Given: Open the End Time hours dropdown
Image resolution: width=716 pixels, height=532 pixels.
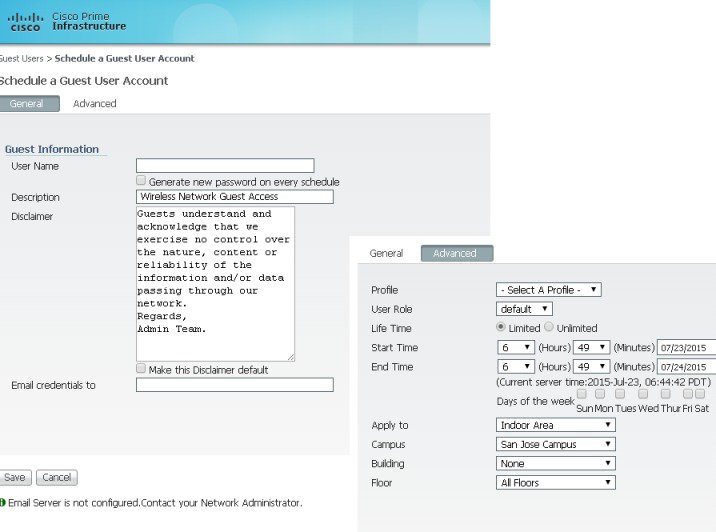Looking at the screenshot, I should point(516,366).
